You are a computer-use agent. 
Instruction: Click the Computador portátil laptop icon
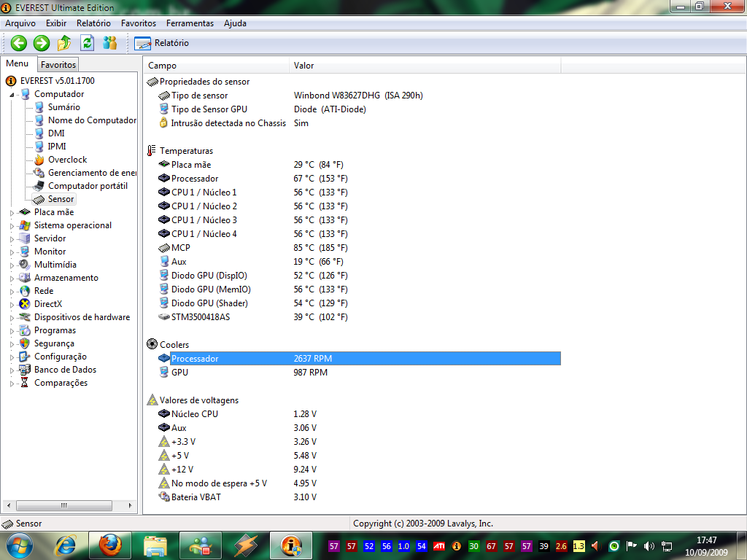pos(39,186)
